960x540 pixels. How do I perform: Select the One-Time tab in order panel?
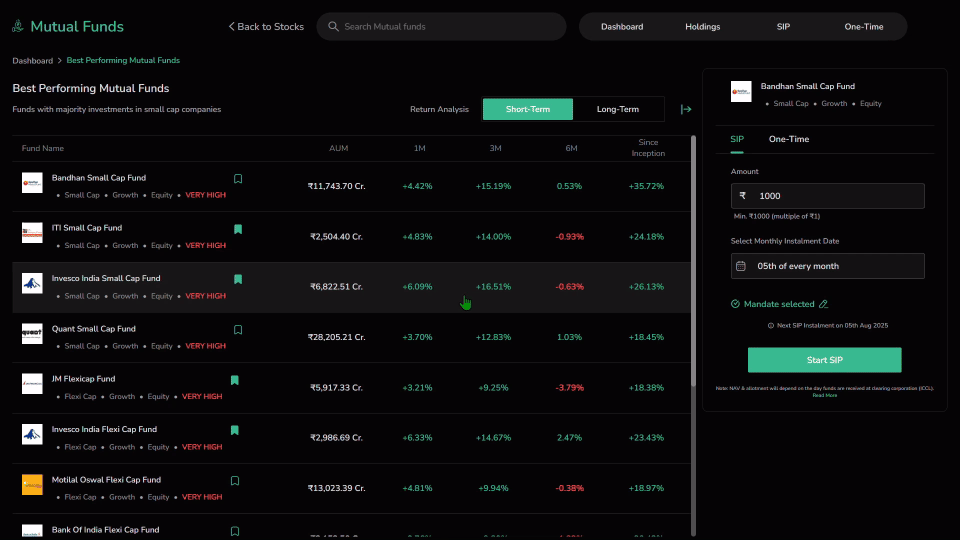[x=789, y=140]
